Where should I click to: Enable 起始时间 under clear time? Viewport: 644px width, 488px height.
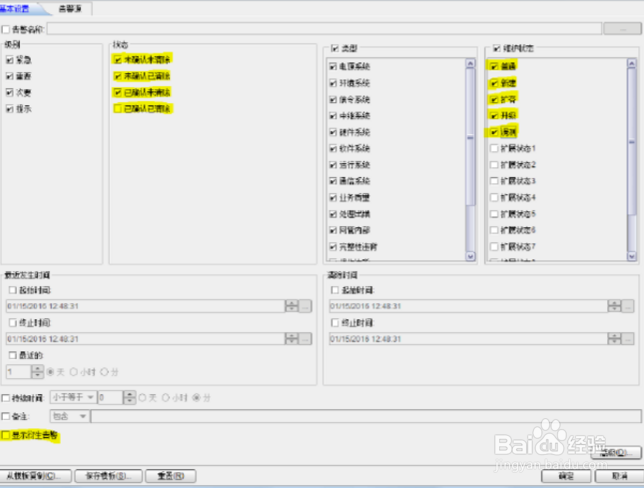tap(335, 290)
